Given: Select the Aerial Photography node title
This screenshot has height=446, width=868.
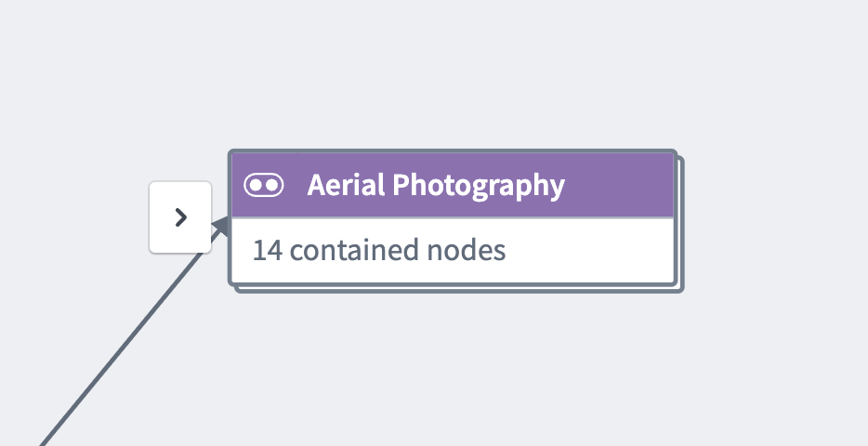Looking at the screenshot, I should tap(436, 185).
